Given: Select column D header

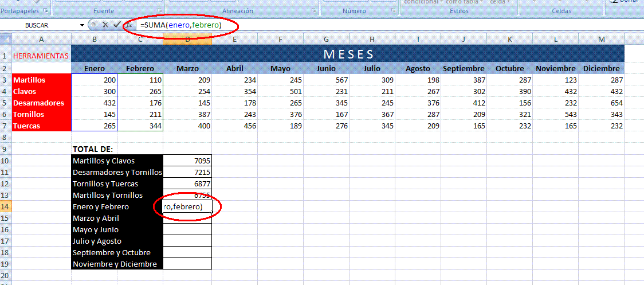Looking at the screenshot, I should [187, 39].
